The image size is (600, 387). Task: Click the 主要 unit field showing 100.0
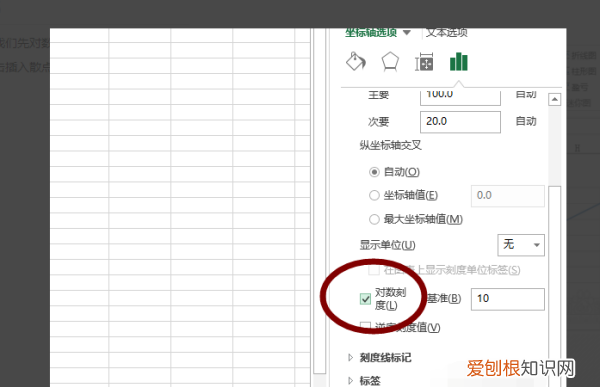[x=460, y=97]
